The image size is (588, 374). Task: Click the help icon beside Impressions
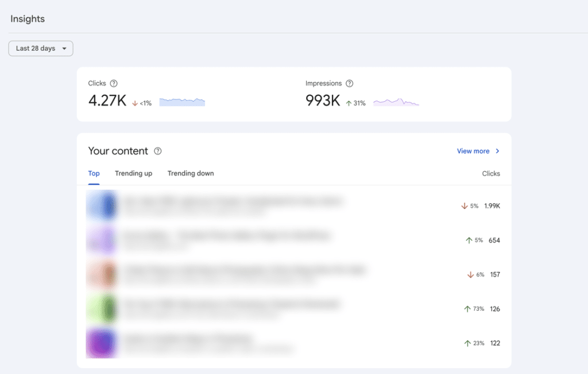coord(350,83)
